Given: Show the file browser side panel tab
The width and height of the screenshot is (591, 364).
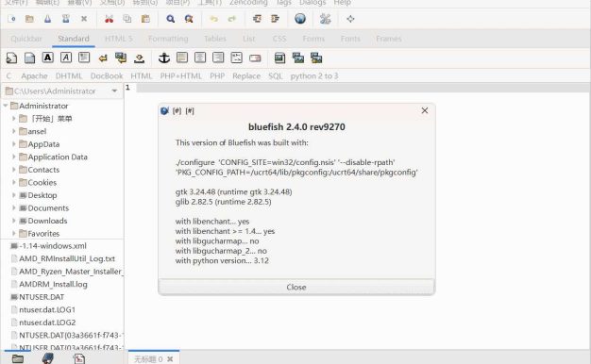Looking at the screenshot, I should coord(17,358).
